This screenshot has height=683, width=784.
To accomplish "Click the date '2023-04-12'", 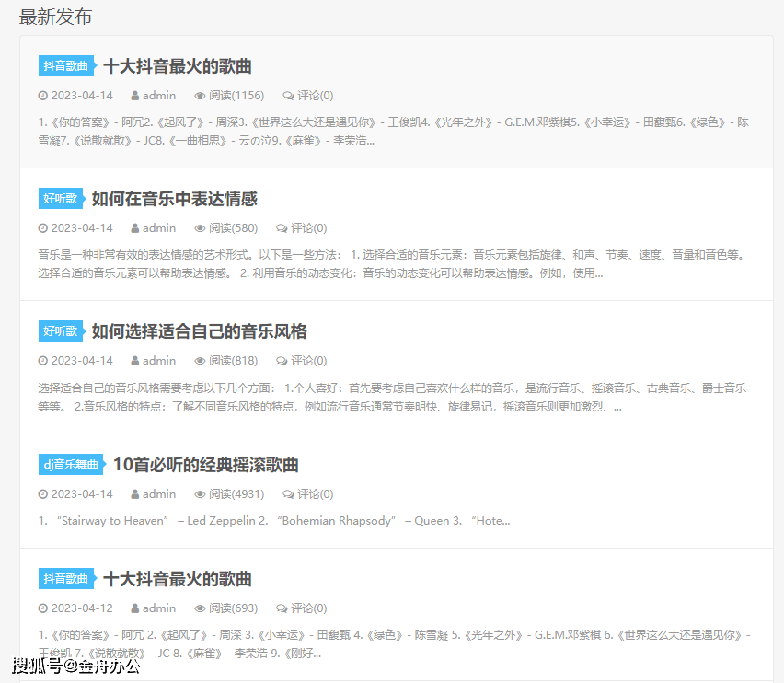I will 82,608.
